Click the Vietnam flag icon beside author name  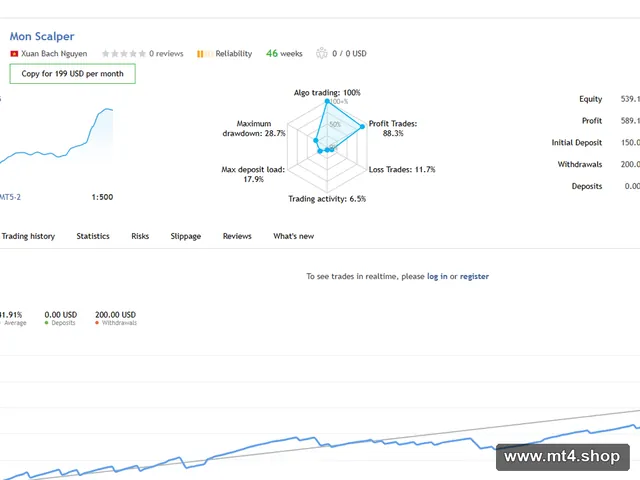click(x=14, y=53)
